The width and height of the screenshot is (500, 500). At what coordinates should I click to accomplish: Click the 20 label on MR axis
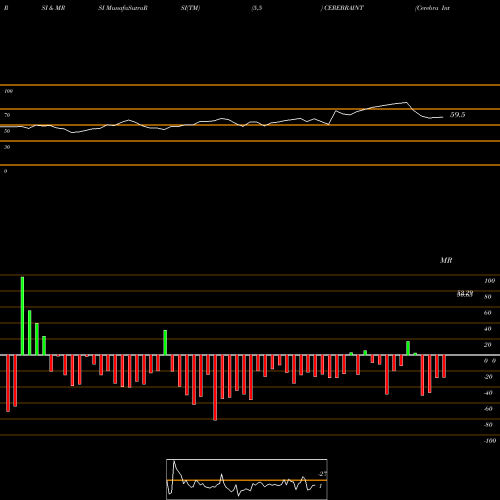[x=488, y=345]
